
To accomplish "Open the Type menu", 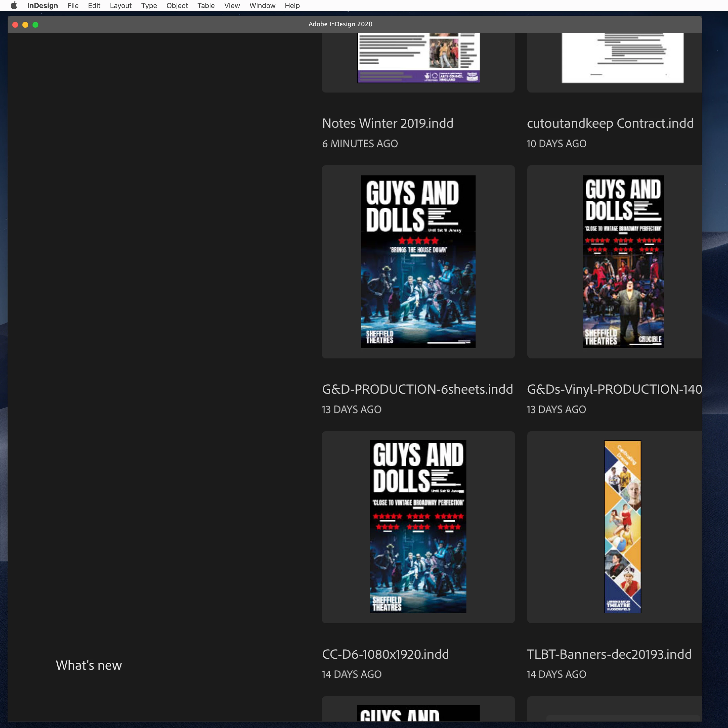I will [x=149, y=6].
